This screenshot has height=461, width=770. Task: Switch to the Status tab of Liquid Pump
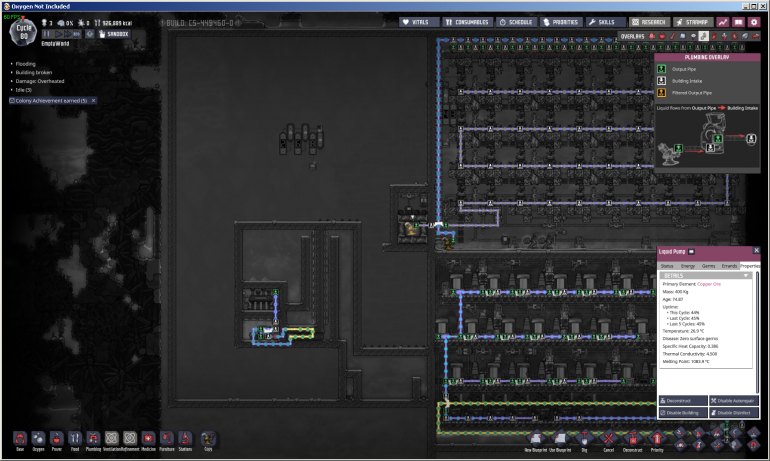(667, 266)
